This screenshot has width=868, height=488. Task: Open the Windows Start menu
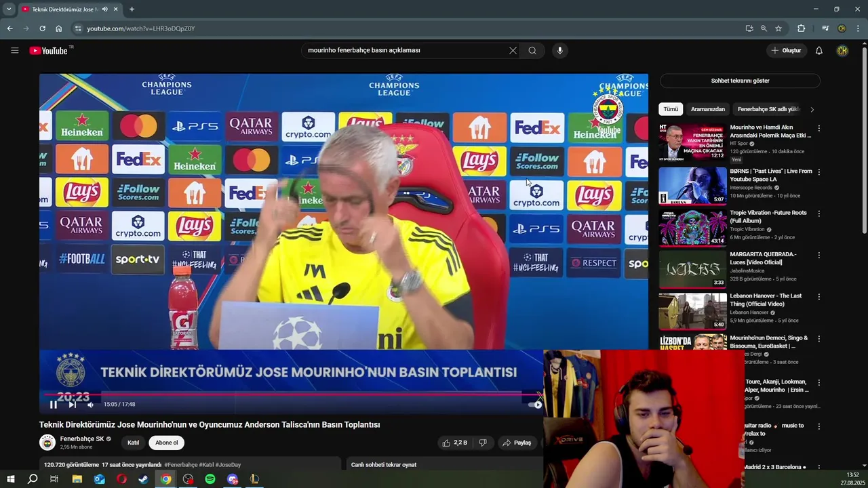10,479
